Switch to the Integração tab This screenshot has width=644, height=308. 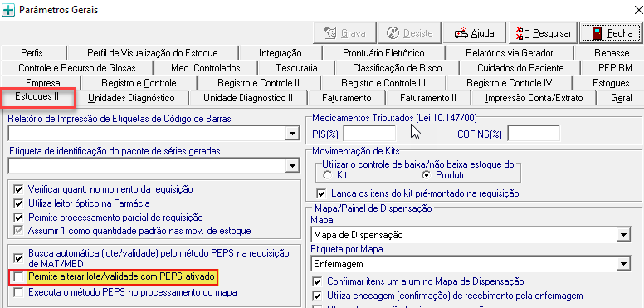click(x=281, y=53)
